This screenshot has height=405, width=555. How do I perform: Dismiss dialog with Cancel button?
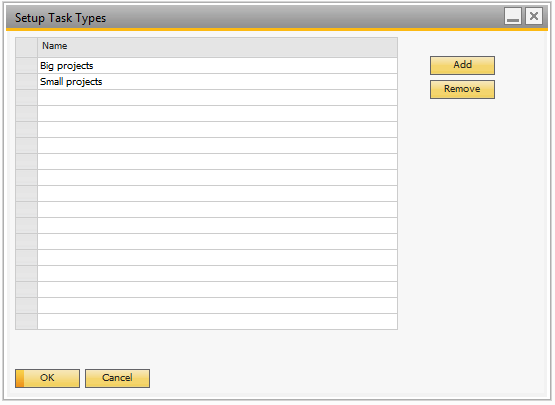click(118, 378)
